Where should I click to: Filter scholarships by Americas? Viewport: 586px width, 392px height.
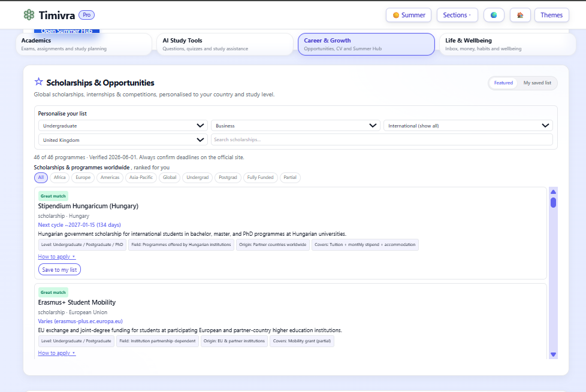(110, 177)
